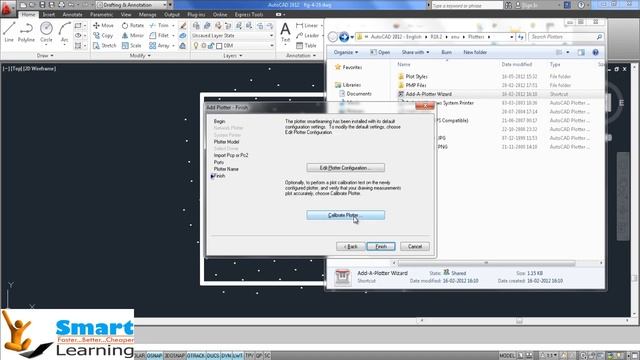Viewport: 640px width, 360px height.
Task: Expand the Layers panel
Action: coord(233,56)
